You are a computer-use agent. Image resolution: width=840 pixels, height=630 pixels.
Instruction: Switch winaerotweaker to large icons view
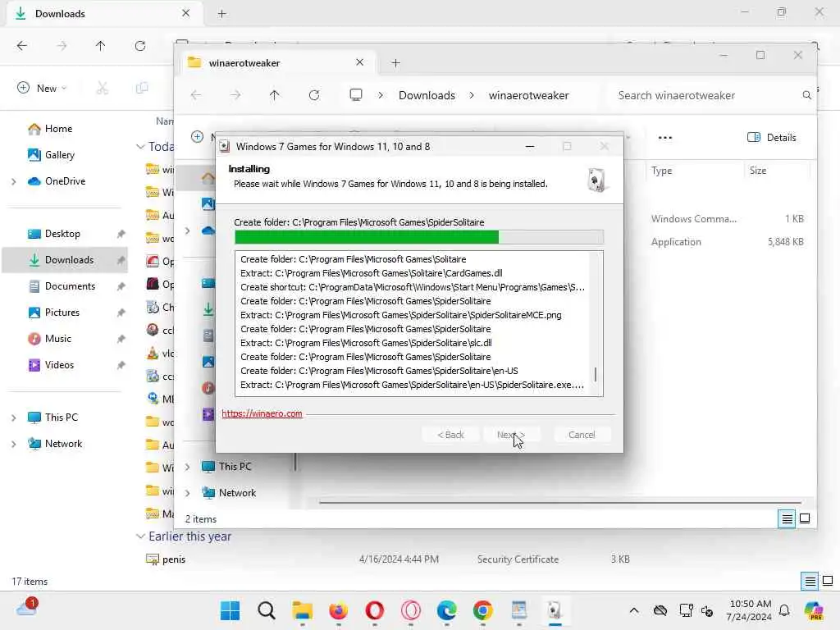[805, 518]
